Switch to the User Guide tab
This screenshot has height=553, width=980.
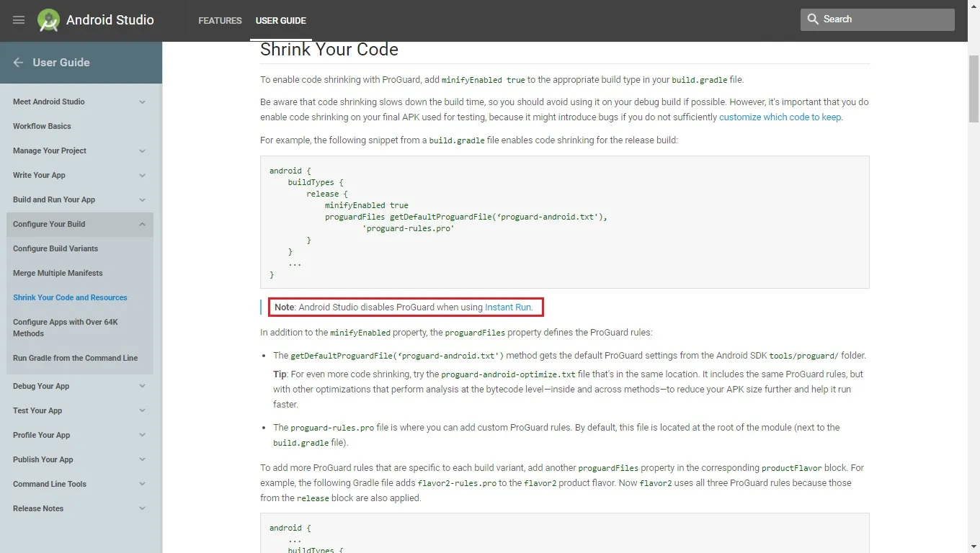pos(281,21)
